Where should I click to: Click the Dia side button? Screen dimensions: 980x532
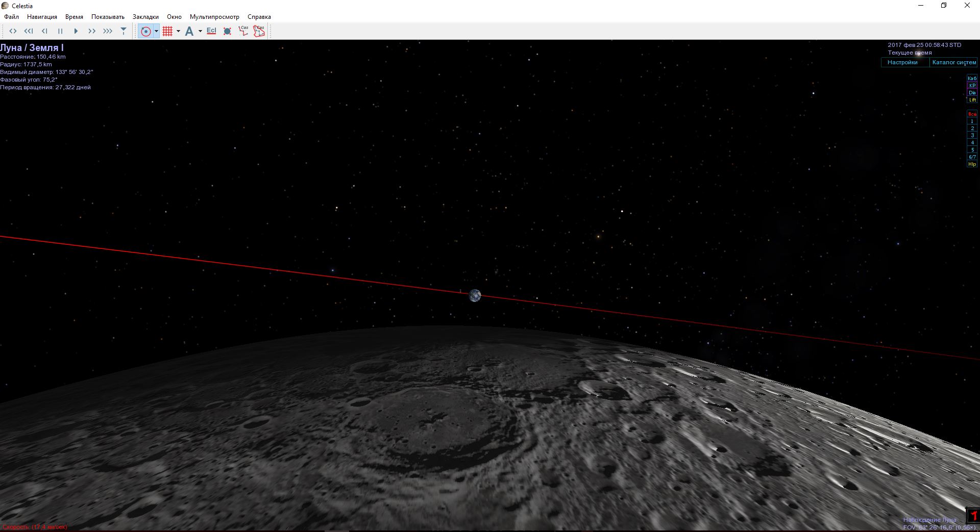[972, 93]
